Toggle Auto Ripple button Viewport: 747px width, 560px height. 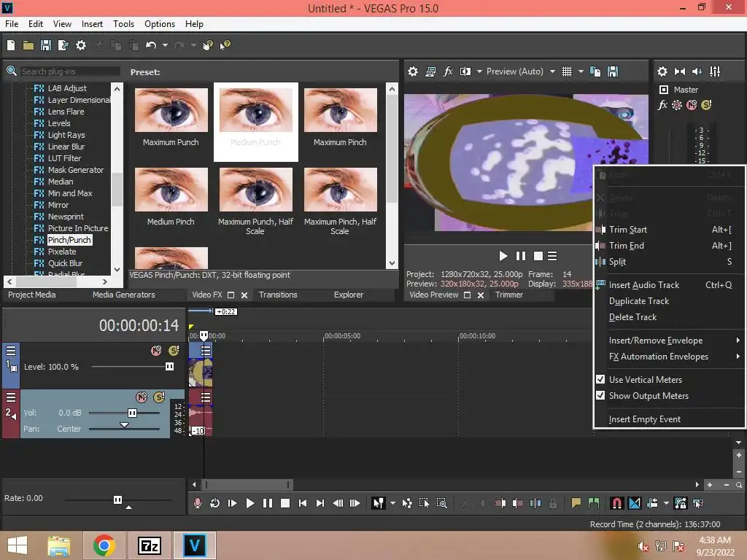click(x=652, y=503)
